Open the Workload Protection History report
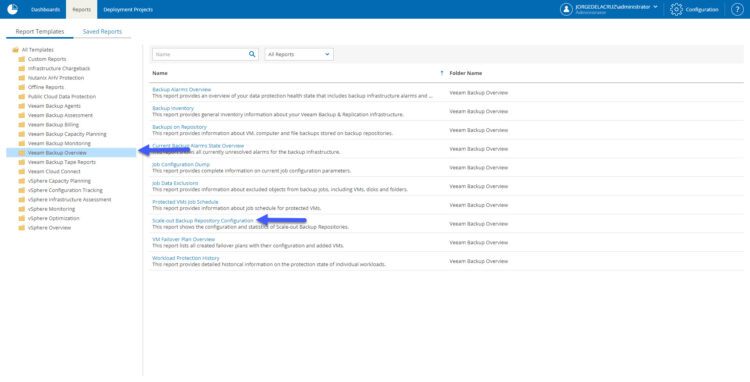 tap(186, 258)
